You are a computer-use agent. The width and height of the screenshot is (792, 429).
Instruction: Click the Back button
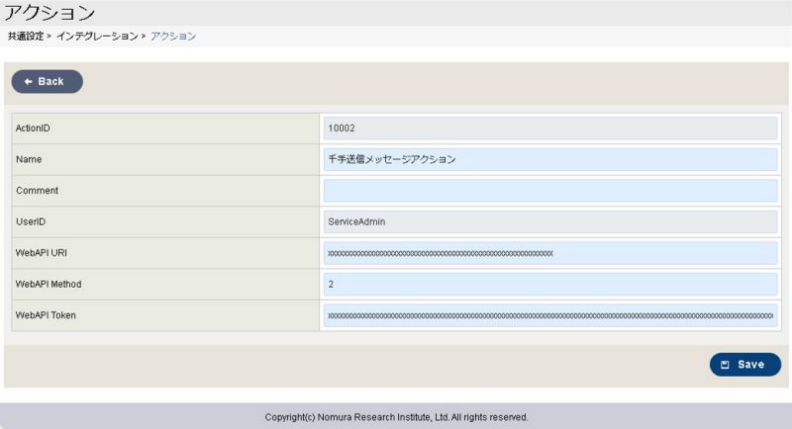click(x=47, y=81)
